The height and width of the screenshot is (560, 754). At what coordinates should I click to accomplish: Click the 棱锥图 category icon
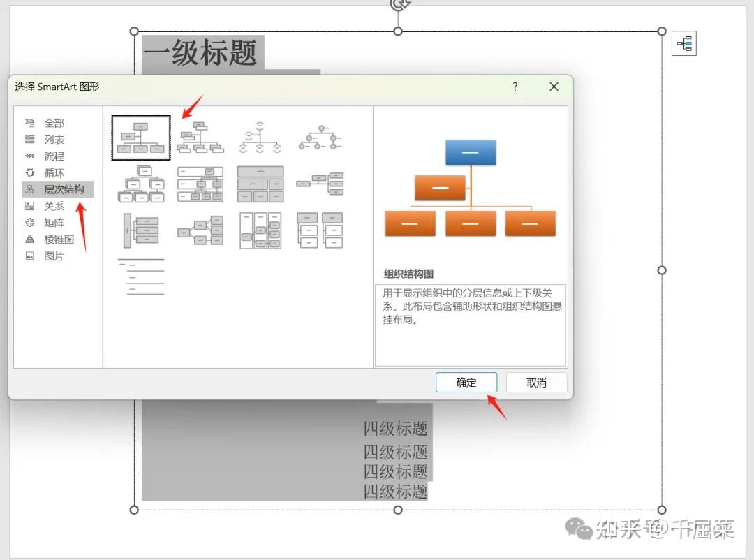31,239
